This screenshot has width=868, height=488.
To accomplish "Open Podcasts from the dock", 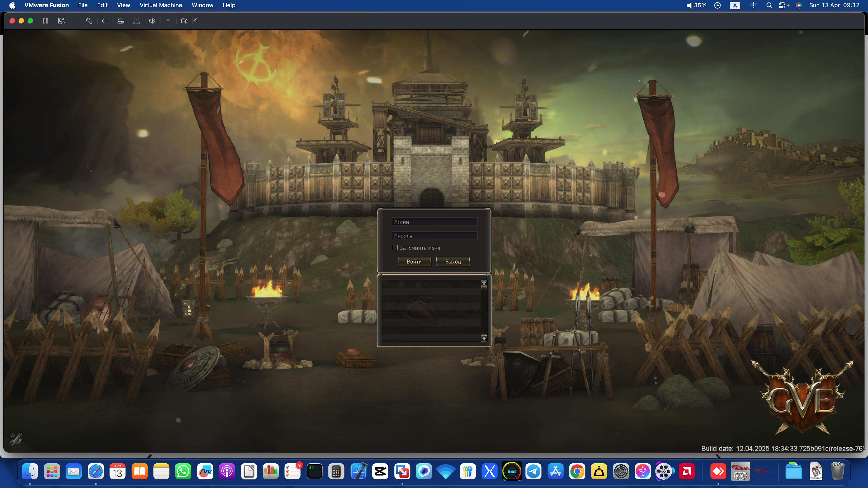I will [x=227, y=471].
